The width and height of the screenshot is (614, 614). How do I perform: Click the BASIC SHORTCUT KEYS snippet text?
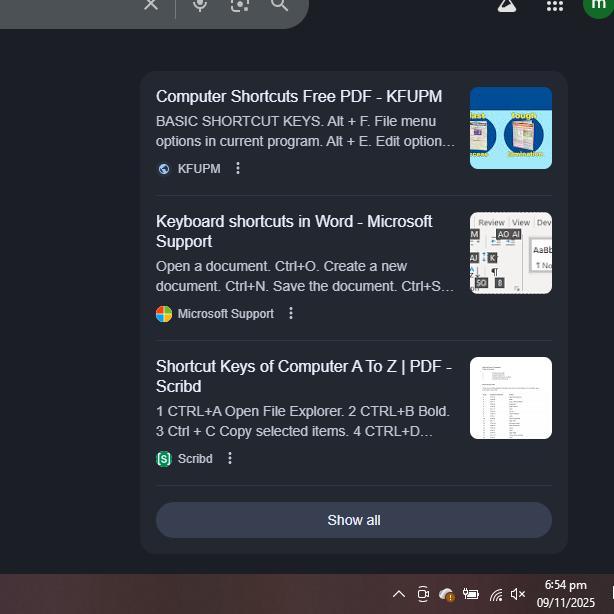305,131
